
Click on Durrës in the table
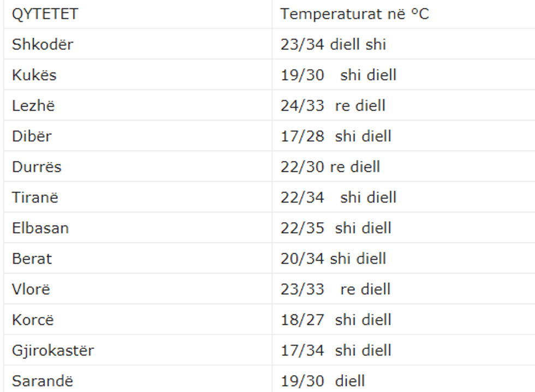pos(37,167)
